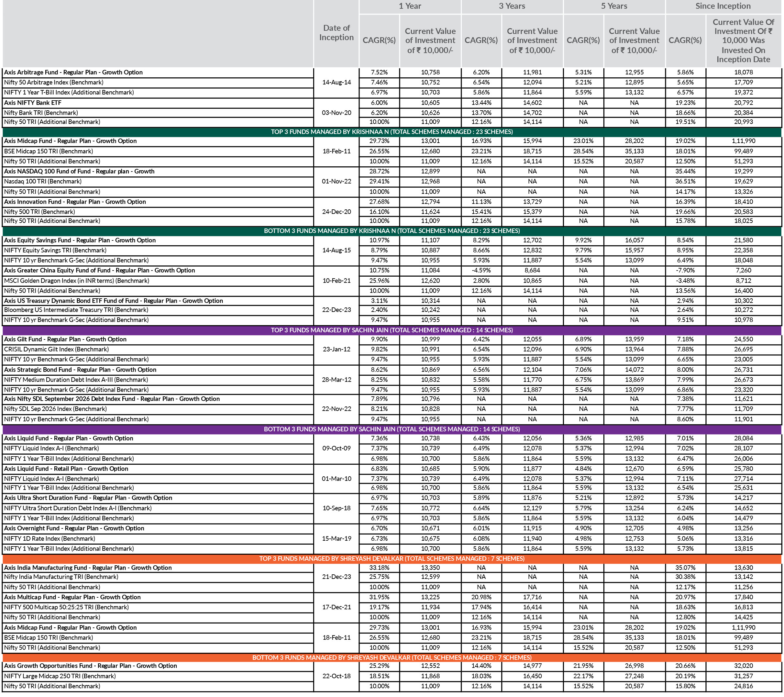Click 'Axis Multicap Fund - Regular Plan - Growth Option'

coord(72,597)
